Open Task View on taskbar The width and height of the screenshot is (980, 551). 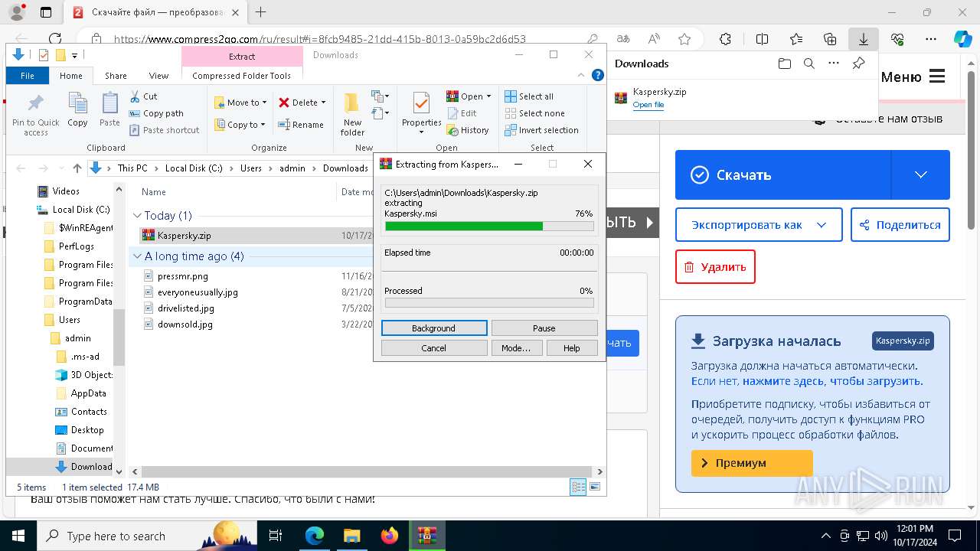(276, 536)
